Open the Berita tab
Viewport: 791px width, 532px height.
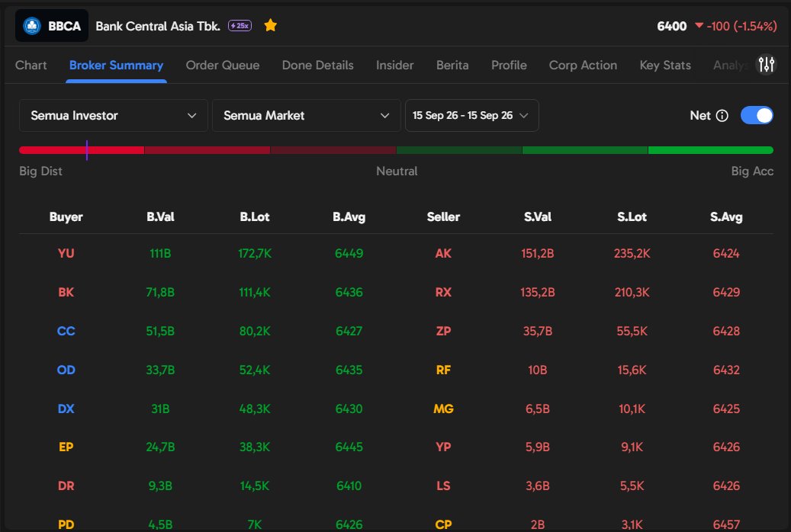coord(452,65)
